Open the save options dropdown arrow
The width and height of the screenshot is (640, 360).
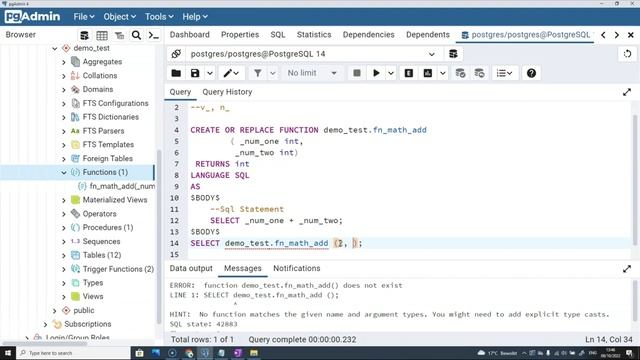[210, 73]
